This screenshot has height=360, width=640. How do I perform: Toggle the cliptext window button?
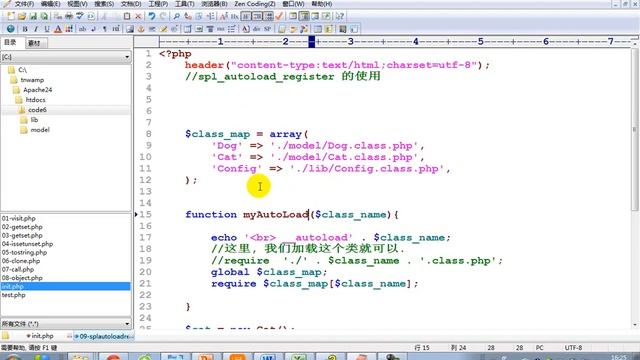coord(293,16)
